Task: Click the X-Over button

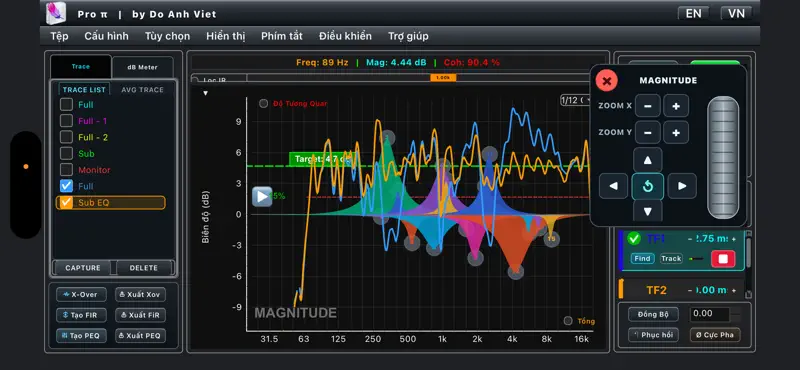Action: pyautogui.click(x=81, y=294)
